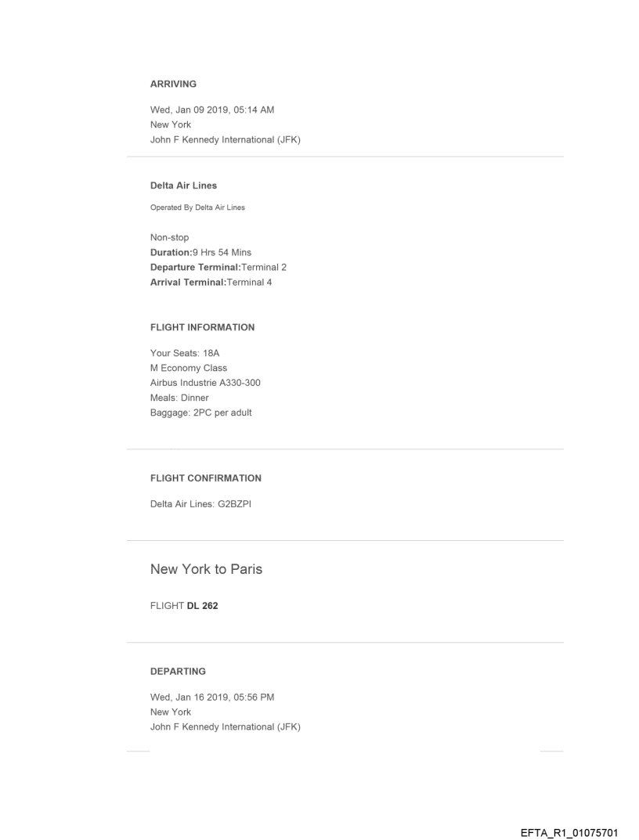Click the FLIGHT CONFIRMATION heading
Image resolution: width=639 pixels, height=840 pixels.
[205, 478]
